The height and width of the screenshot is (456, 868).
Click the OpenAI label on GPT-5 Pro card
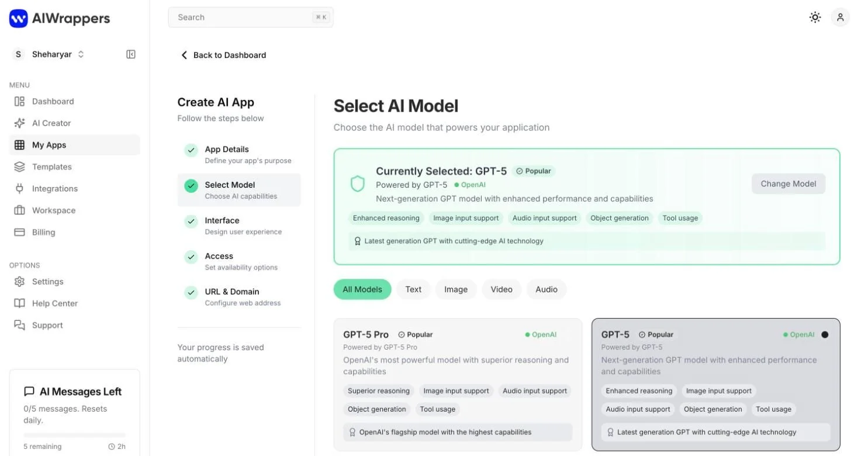[x=541, y=335]
